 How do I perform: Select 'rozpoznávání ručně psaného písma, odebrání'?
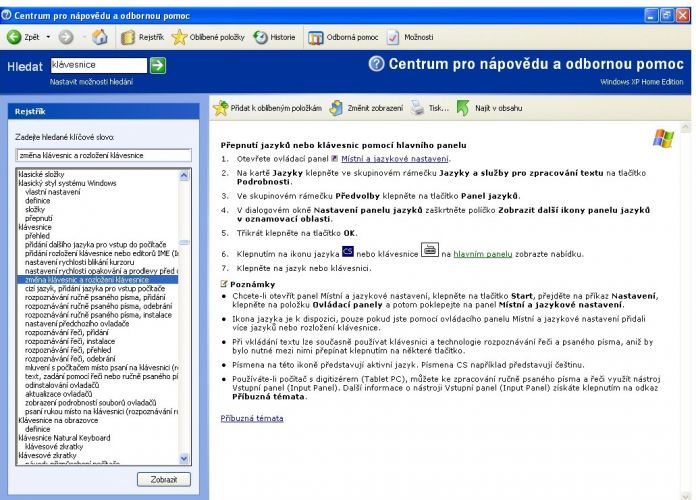tap(98, 306)
